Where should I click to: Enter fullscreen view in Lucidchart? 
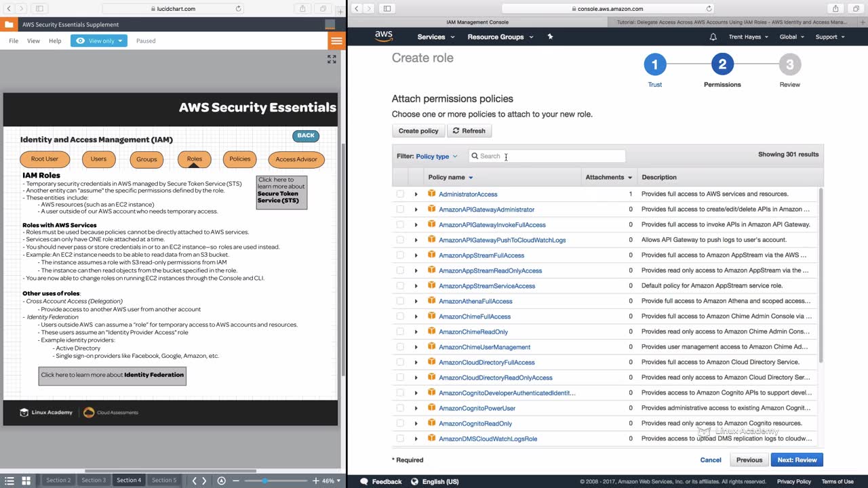click(332, 60)
